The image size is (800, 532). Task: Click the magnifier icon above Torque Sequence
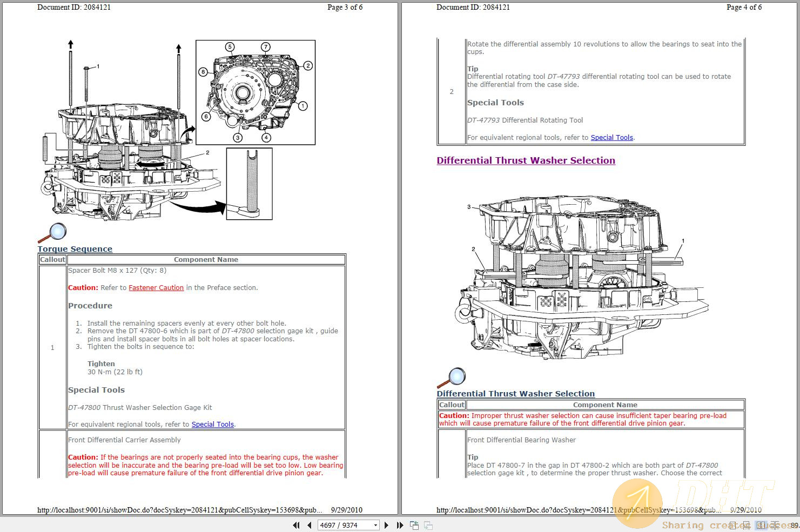[52, 233]
